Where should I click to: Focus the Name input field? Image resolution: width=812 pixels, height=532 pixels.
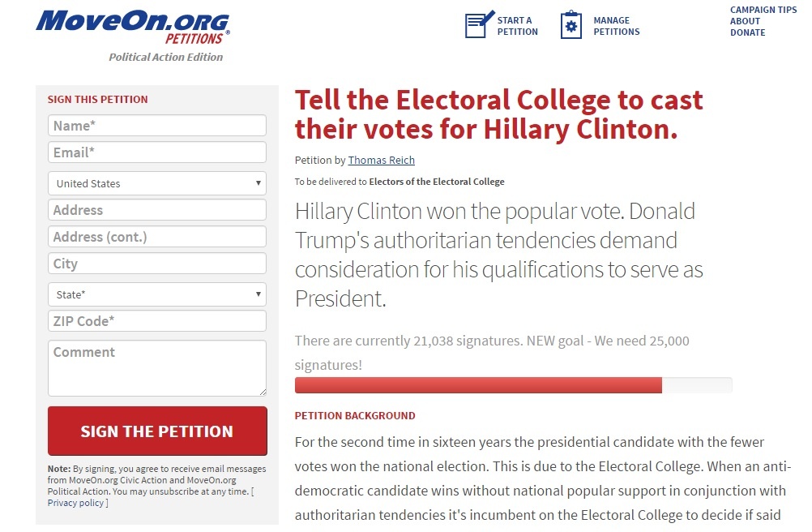point(157,126)
